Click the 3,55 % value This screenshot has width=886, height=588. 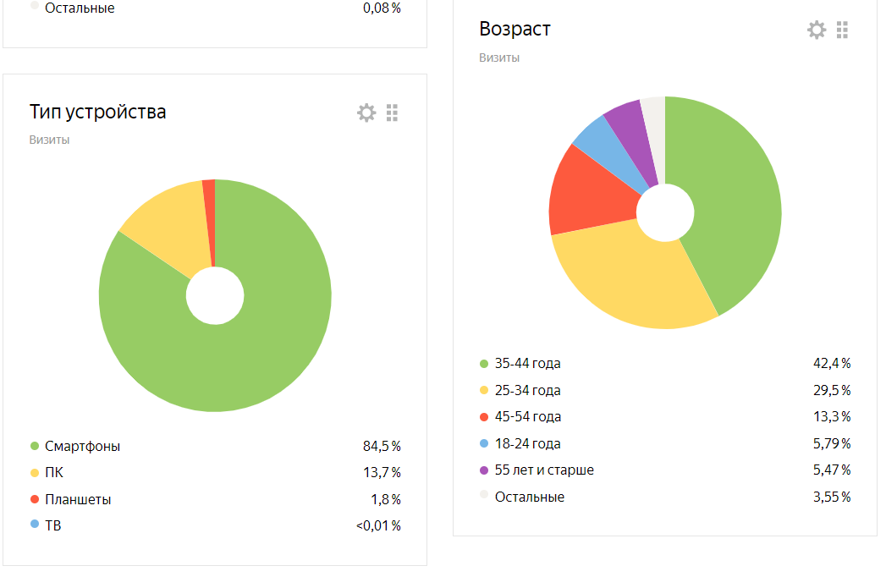click(832, 497)
